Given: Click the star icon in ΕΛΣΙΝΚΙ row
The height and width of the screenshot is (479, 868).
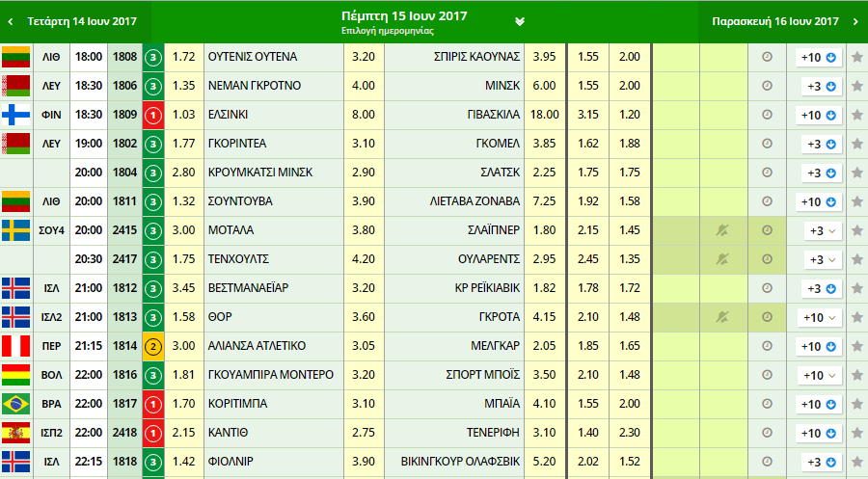Looking at the screenshot, I should coord(856,115).
